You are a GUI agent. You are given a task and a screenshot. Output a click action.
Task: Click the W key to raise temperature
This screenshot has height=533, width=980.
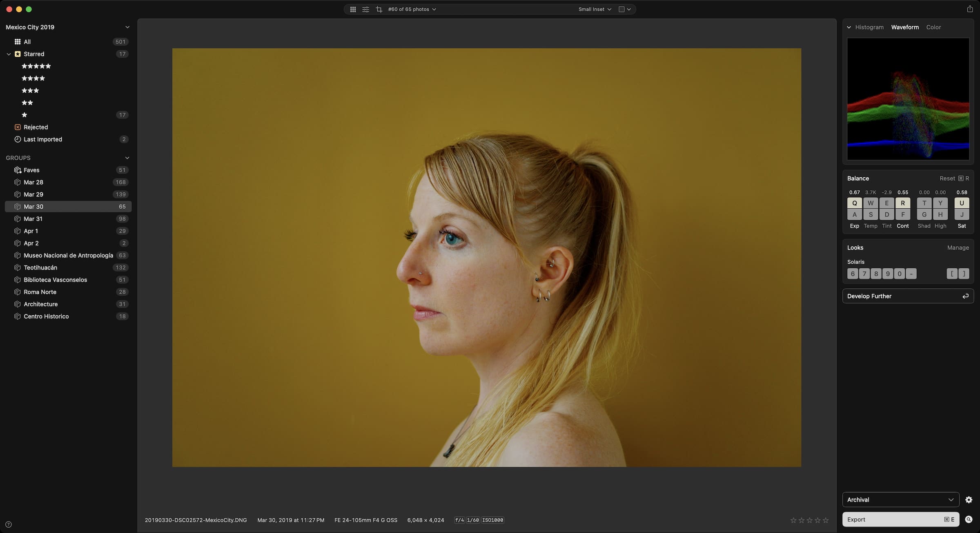tap(871, 203)
